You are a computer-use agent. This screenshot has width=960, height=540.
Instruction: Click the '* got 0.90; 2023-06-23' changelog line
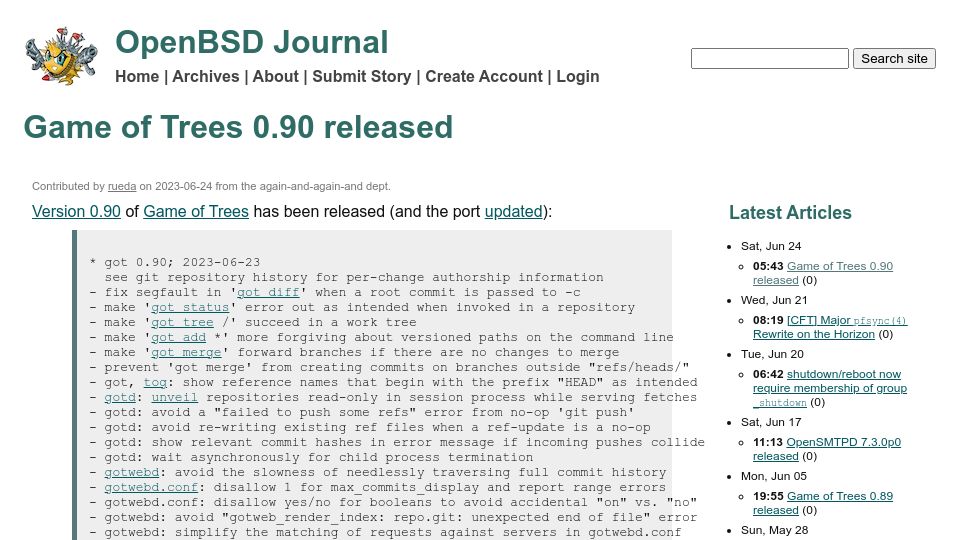174,262
